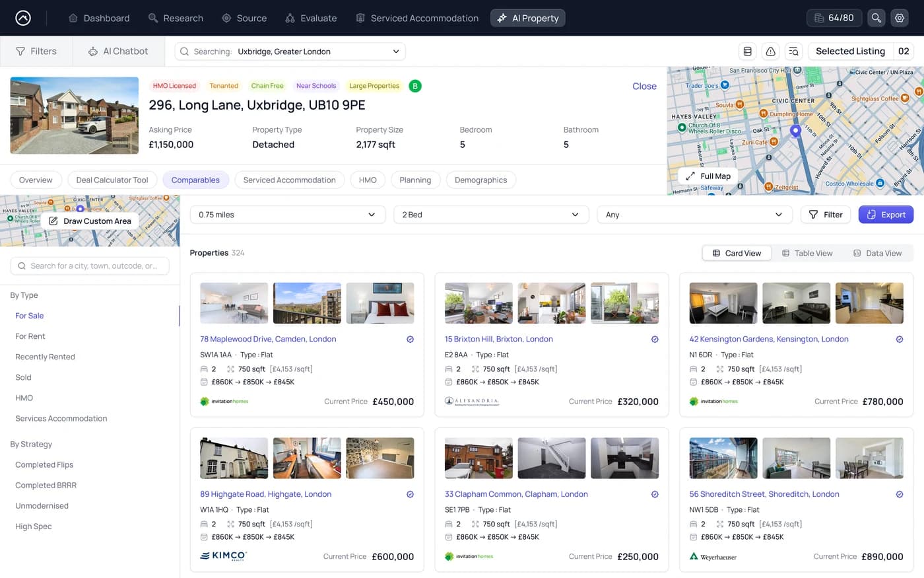Open the main property photo thumbnail
Image resolution: width=924 pixels, height=578 pixels.
coord(75,116)
